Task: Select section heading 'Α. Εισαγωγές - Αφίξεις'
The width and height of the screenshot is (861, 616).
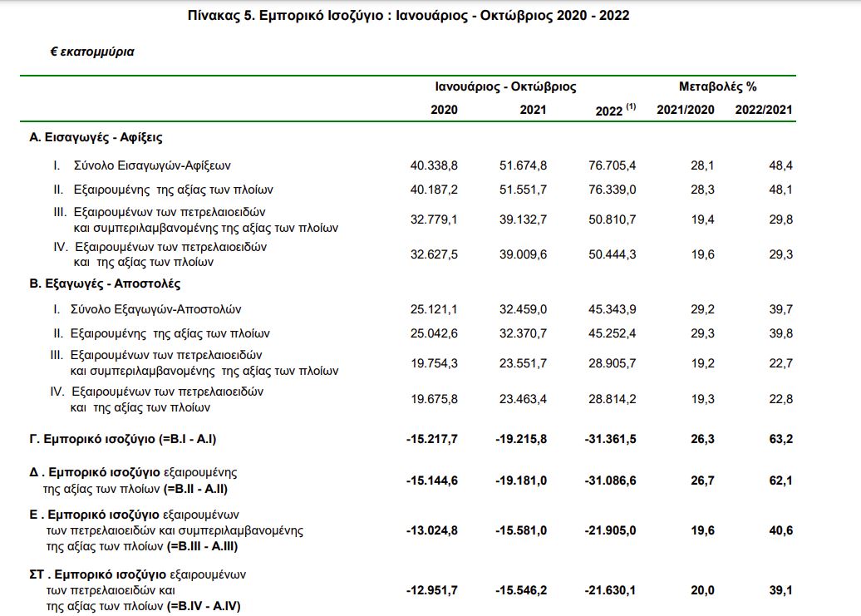Action: pos(96,137)
